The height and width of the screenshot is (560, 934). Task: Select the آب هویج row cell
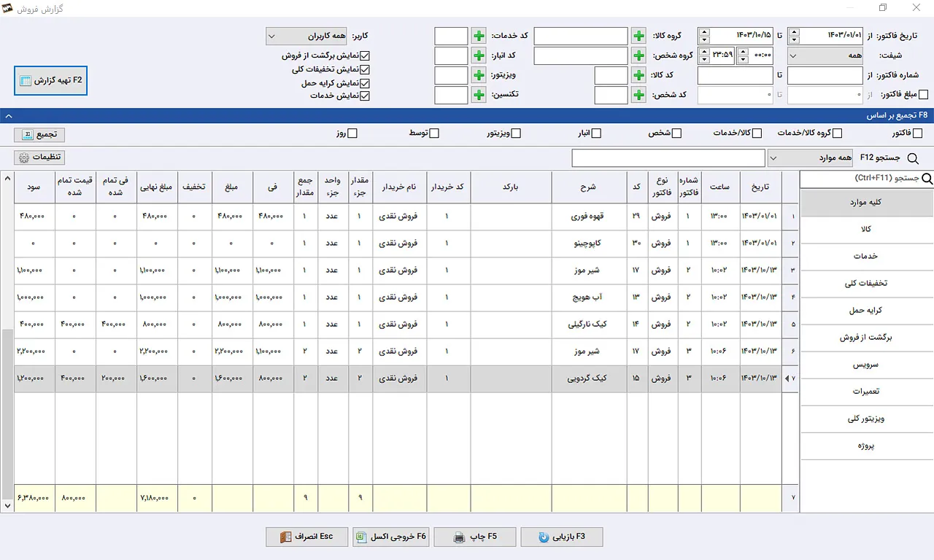(x=589, y=297)
